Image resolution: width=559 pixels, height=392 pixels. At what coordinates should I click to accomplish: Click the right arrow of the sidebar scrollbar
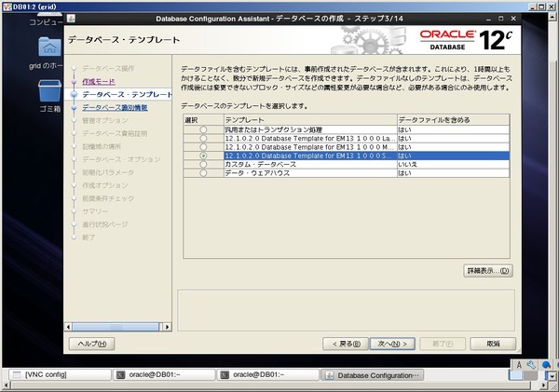pyautogui.click(x=167, y=327)
